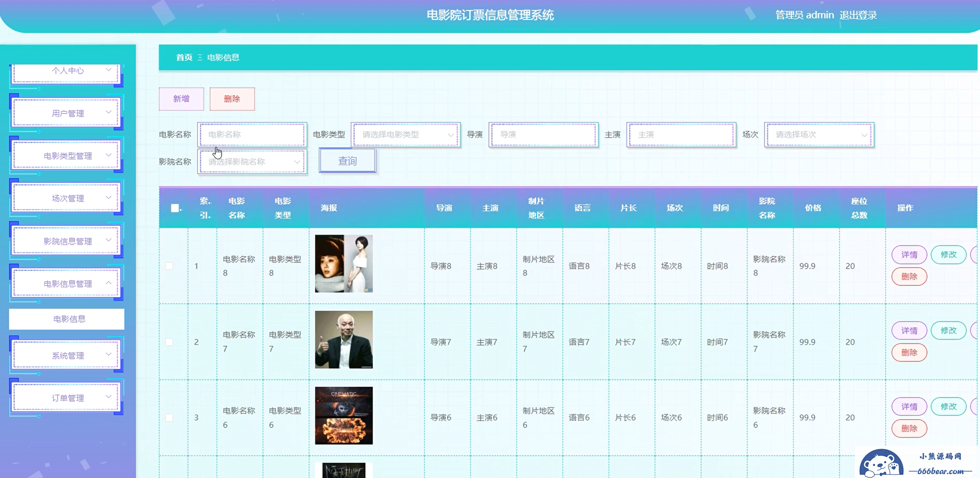Image resolution: width=980 pixels, height=478 pixels.
Task: Click 退出登录 in the header
Action: click(x=858, y=15)
